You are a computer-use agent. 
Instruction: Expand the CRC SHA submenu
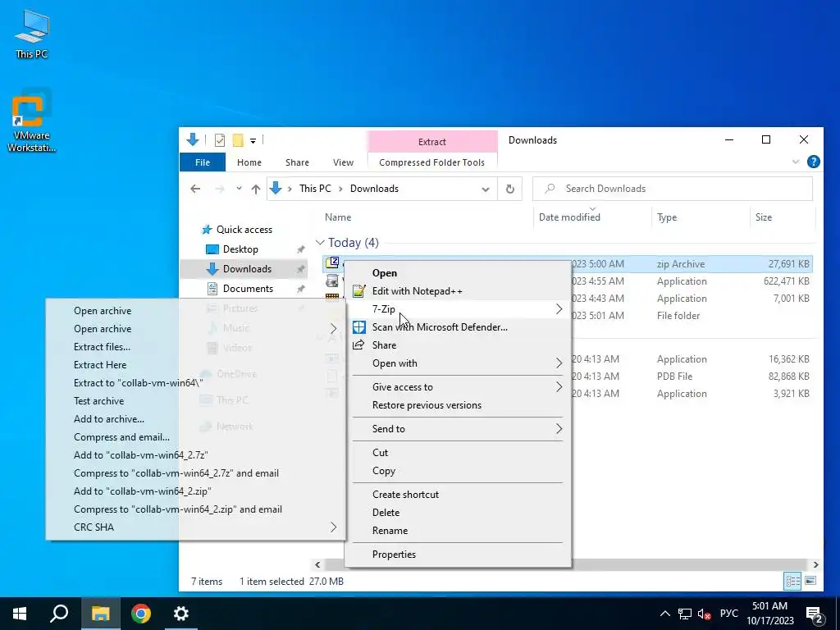[195, 527]
